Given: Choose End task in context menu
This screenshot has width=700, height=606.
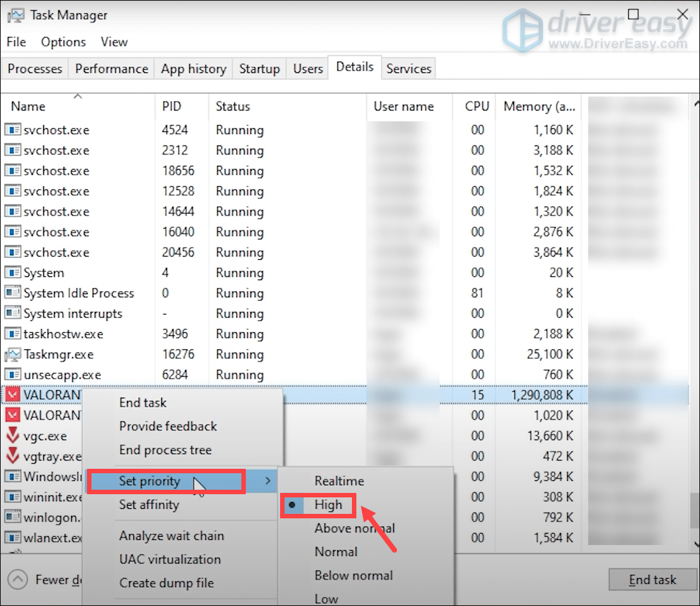Looking at the screenshot, I should point(143,403).
